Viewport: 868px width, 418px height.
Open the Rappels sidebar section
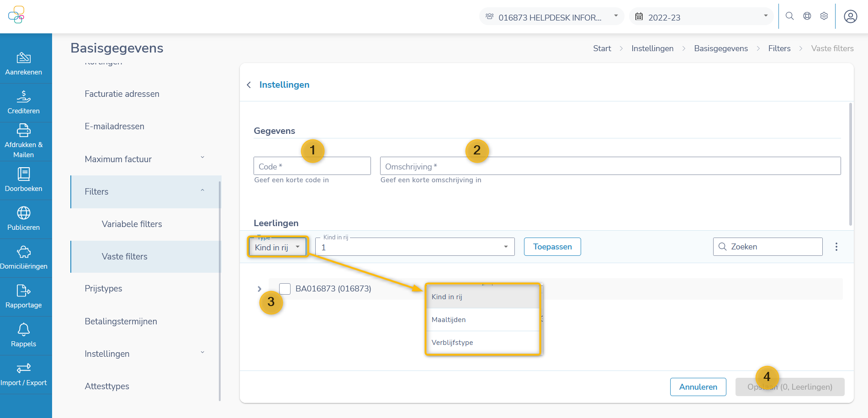24,336
